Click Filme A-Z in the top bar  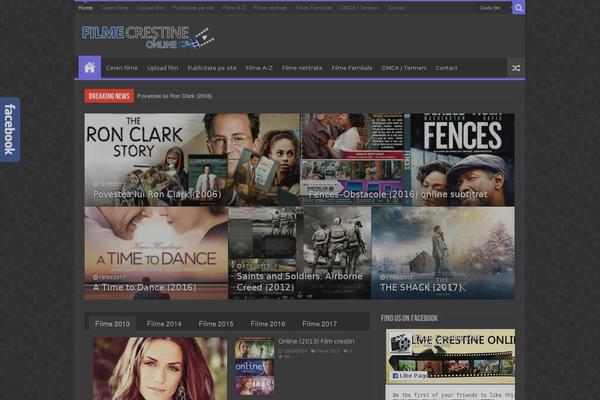(x=234, y=8)
